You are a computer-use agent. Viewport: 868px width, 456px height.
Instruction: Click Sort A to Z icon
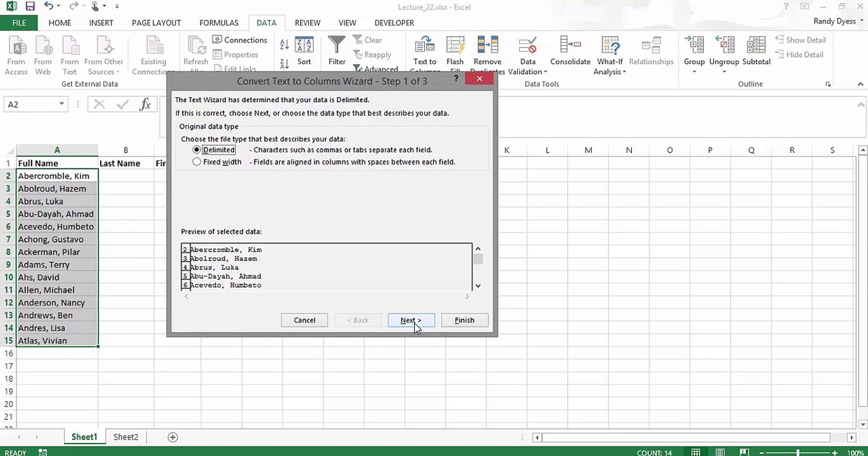[x=284, y=45]
